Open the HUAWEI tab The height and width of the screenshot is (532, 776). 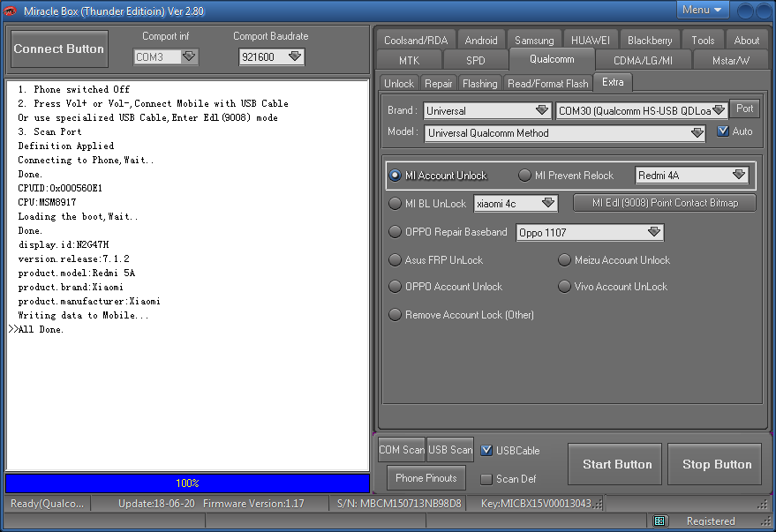591,40
